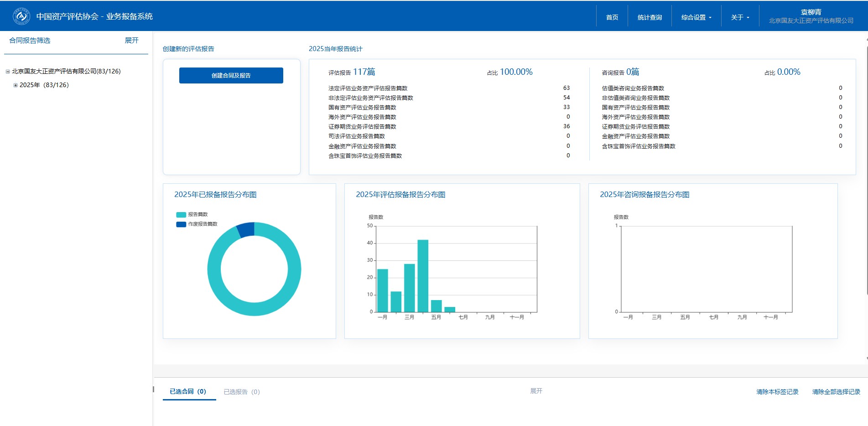Screen dimensions: 868x426
Task: Click 清除本标签记录 link
Action: [x=777, y=392]
